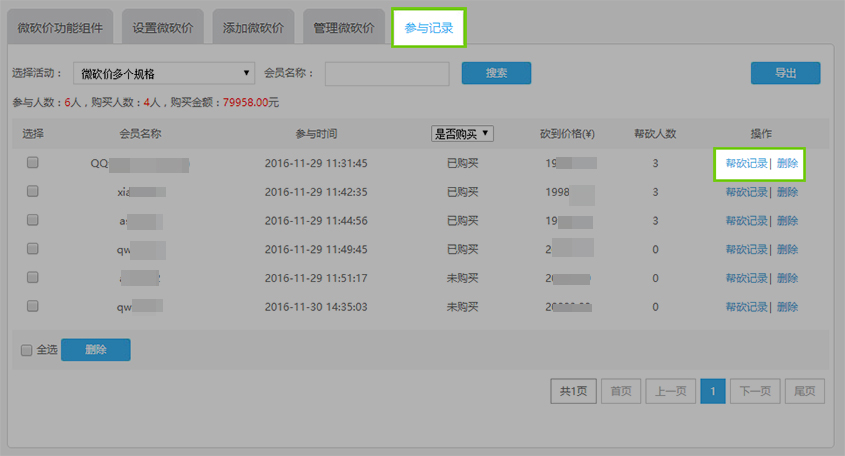Click the 下一页 pagination button
The width and height of the screenshot is (845, 456).
point(753,392)
